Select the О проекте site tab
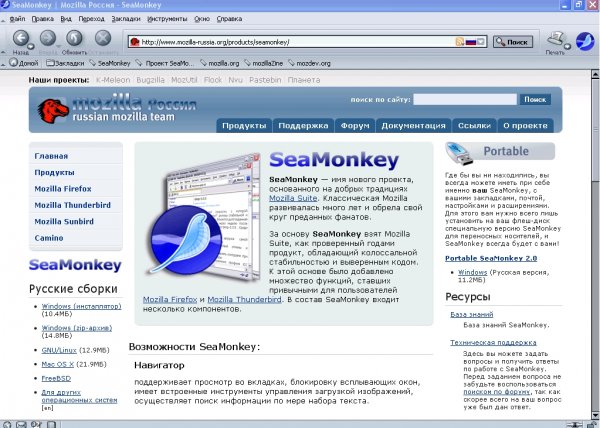The width and height of the screenshot is (600, 428). click(525, 125)
